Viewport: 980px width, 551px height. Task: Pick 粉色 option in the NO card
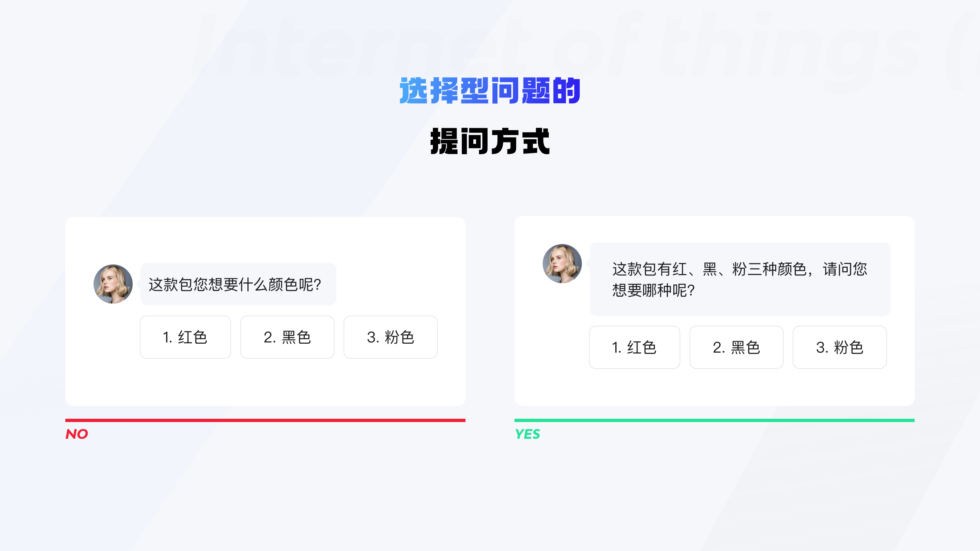[x=390, y=337]
